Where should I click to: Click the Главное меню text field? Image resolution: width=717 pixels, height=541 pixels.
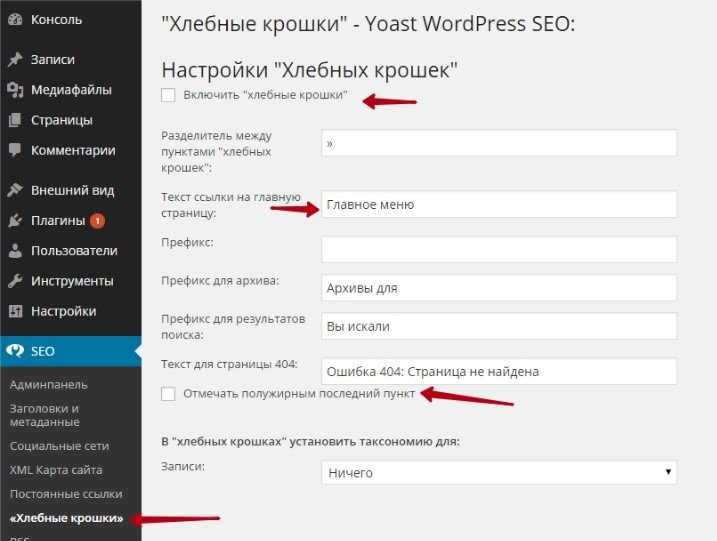(x=499, y=204)
